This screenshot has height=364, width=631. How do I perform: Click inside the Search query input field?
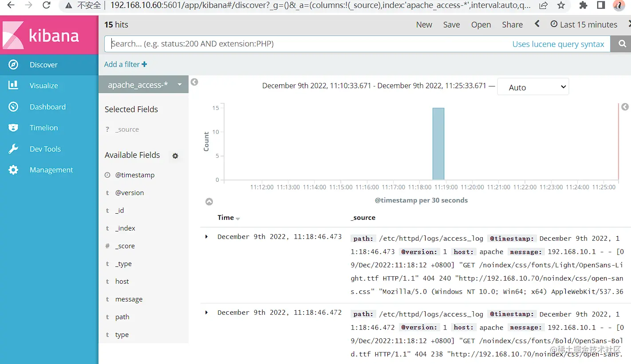click(x=311, y=43)
